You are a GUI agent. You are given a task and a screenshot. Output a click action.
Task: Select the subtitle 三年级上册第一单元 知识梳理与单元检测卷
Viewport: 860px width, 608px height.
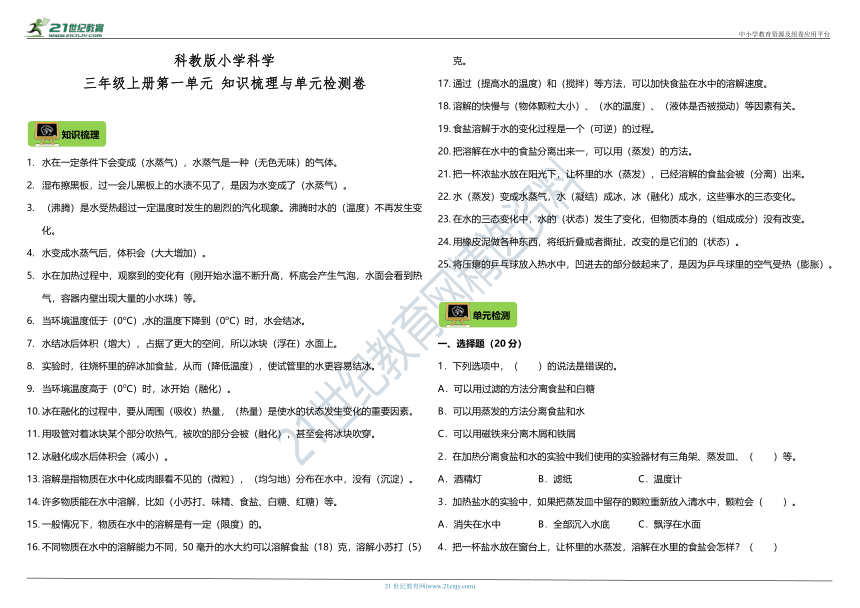tap(225, 83)
